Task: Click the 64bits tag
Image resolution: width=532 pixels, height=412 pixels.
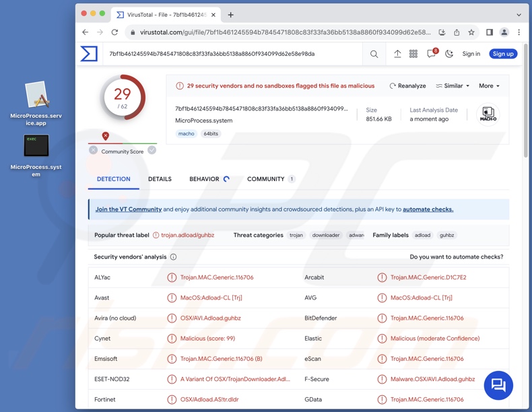Action: coord(211,133)
